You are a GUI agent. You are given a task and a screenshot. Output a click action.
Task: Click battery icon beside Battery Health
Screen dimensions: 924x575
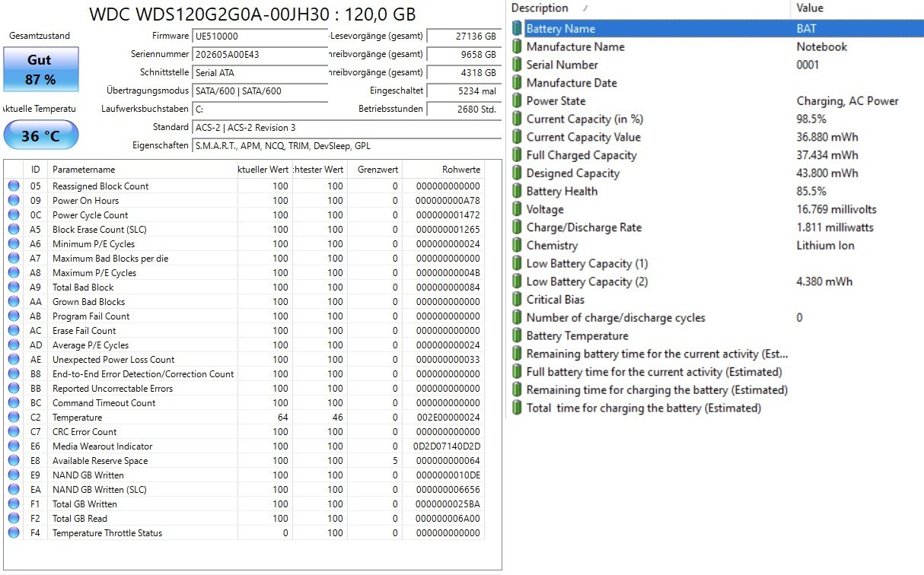pyautogui.click(x=518, y=192)
